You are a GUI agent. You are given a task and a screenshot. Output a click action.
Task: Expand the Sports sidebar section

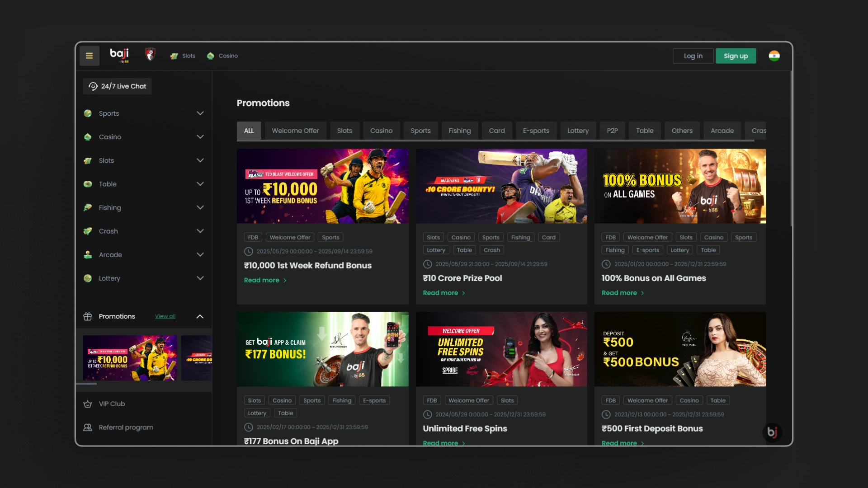tap(200, 113)
